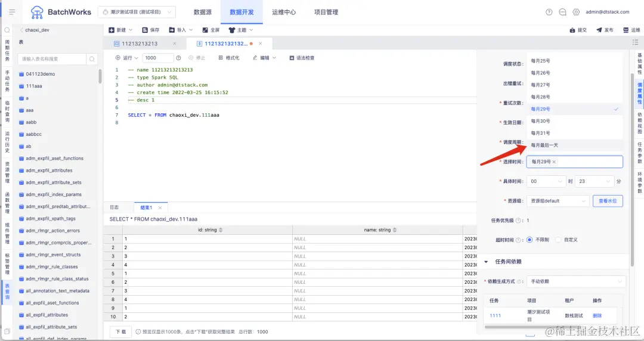
Task: Open the 数据开发 top menu
Action: point(241,13)
